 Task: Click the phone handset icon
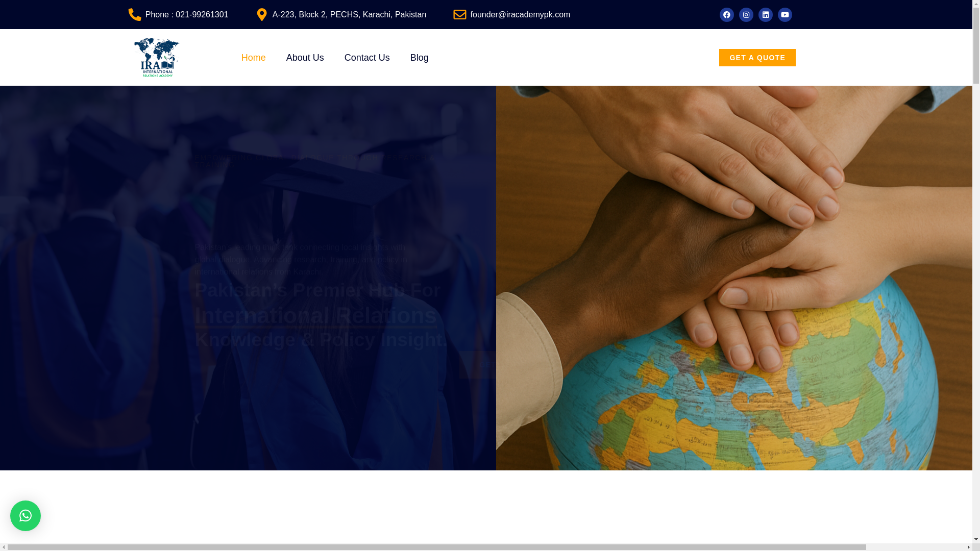pos(135,14)
